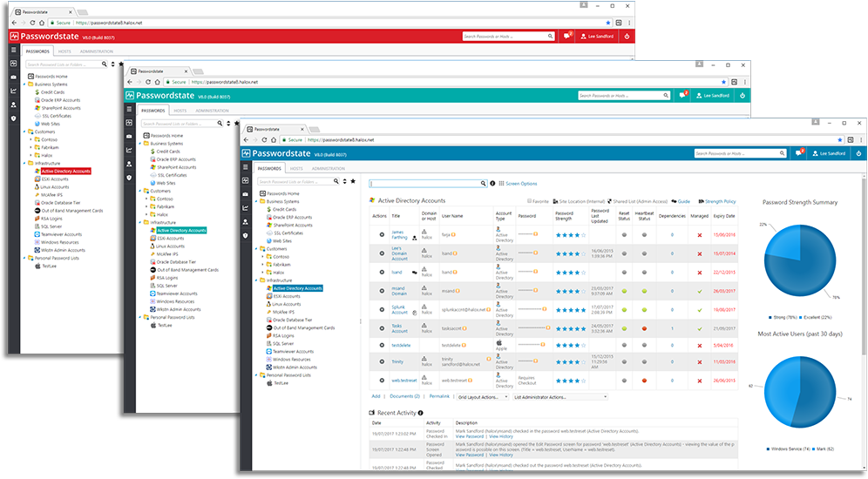Screen dimensions: 868x479
Task: Collapse Personal Password Lists in blue window tree
Action: 256,375
